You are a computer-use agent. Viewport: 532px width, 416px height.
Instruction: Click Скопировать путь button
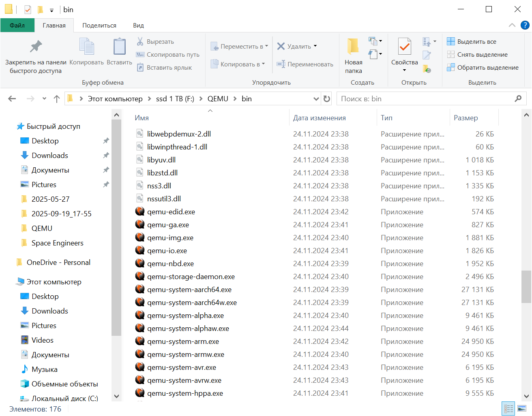click(x=168, y=54)
